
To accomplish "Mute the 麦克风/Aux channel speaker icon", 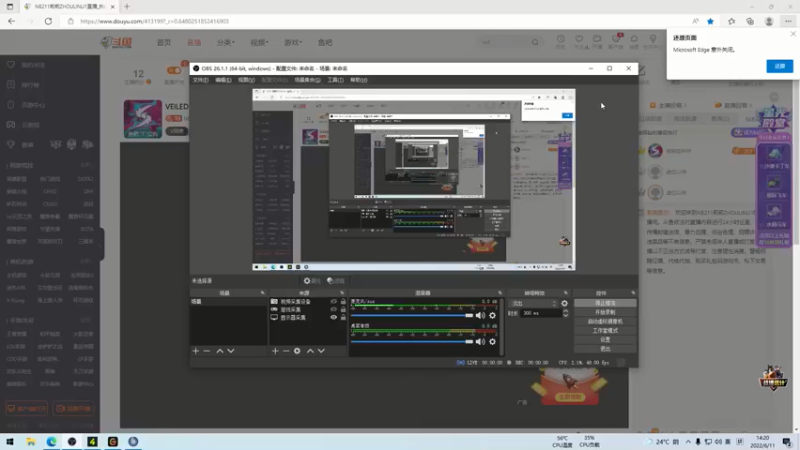I will point(480,316).
